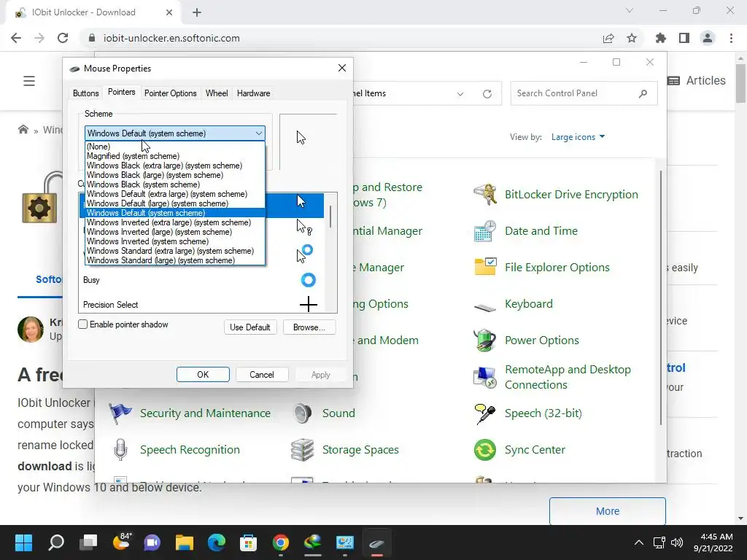Image resolution: width=747 pixels, height=560 pixels.
Task: Refresh the Control Panel view
Action: coord(487,94)
